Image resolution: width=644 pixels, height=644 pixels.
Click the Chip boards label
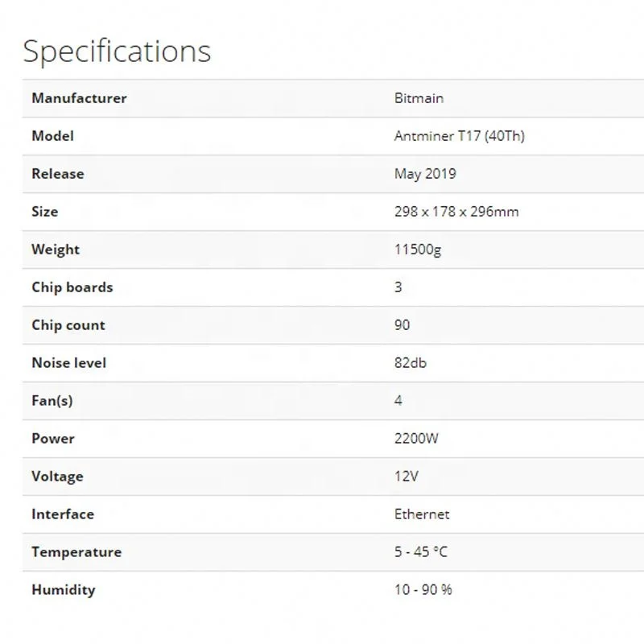(x=72, y=287)
